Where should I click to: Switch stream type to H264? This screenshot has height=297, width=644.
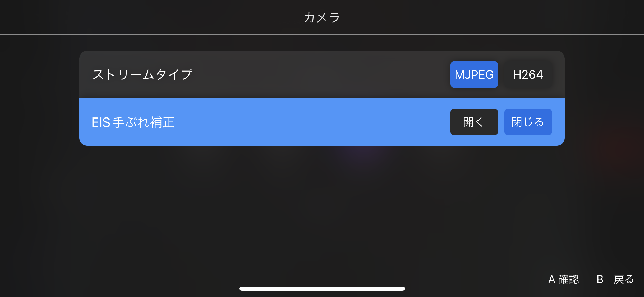528,74
